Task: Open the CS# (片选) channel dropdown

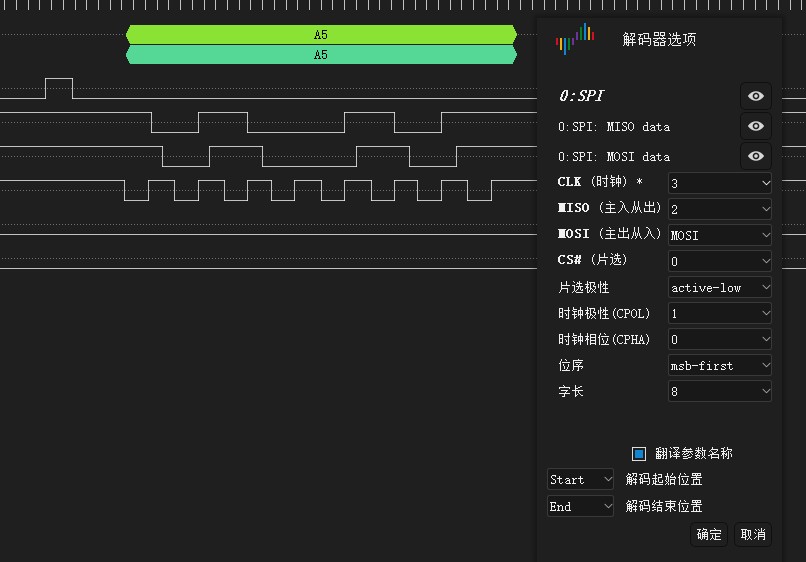Action: click(719, 261)
